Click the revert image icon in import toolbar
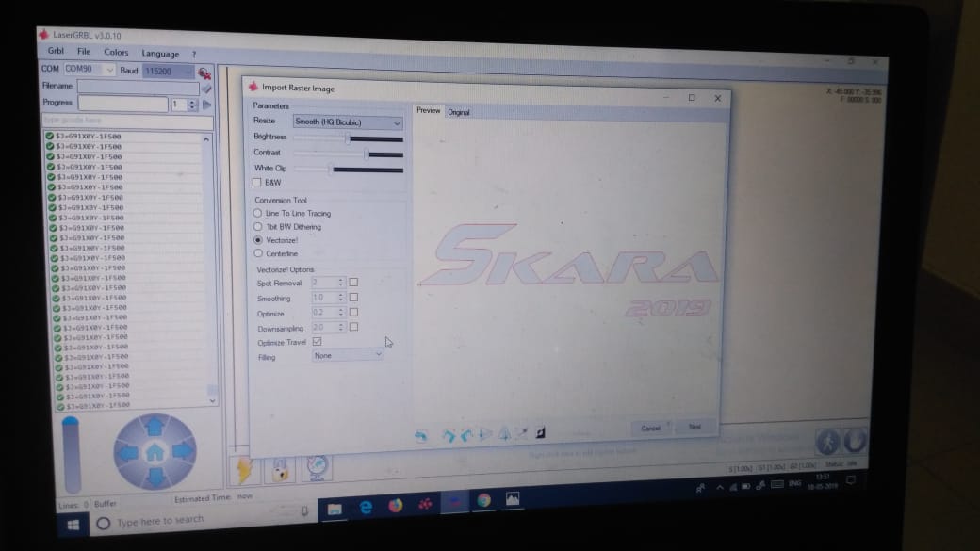 pos(420,436)
